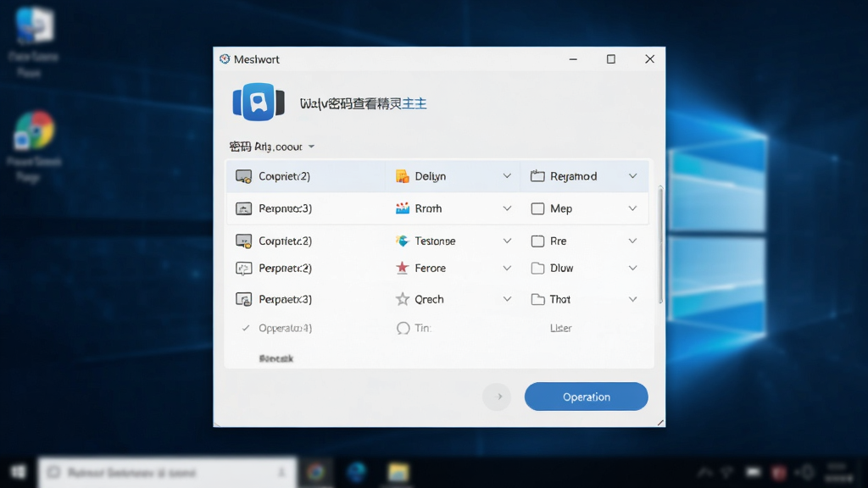Click the bold text at the list bottom

[x=276, y=358]
